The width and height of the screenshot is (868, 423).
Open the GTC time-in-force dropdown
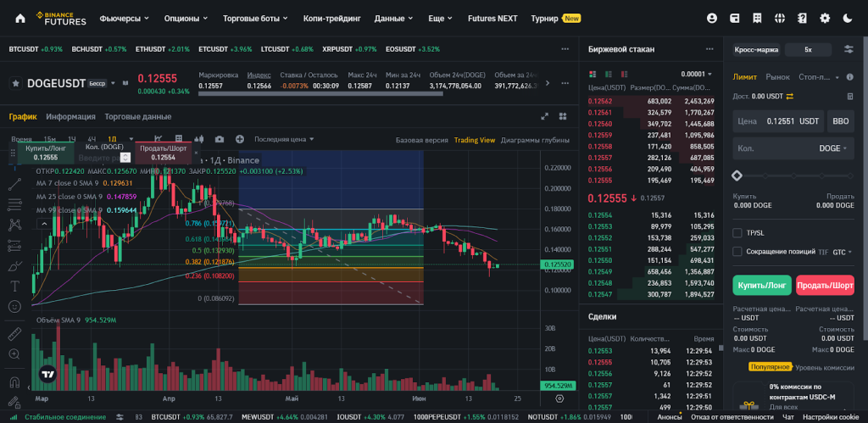(843, 252)
